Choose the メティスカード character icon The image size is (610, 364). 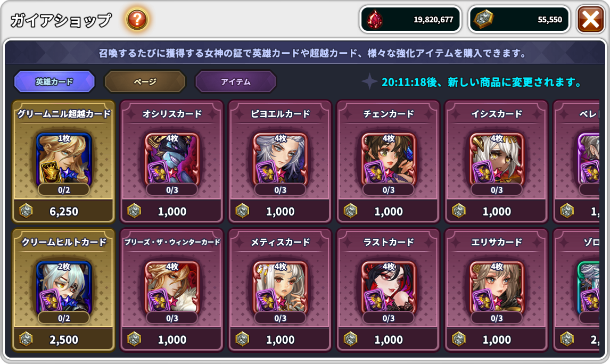point(280,287)
